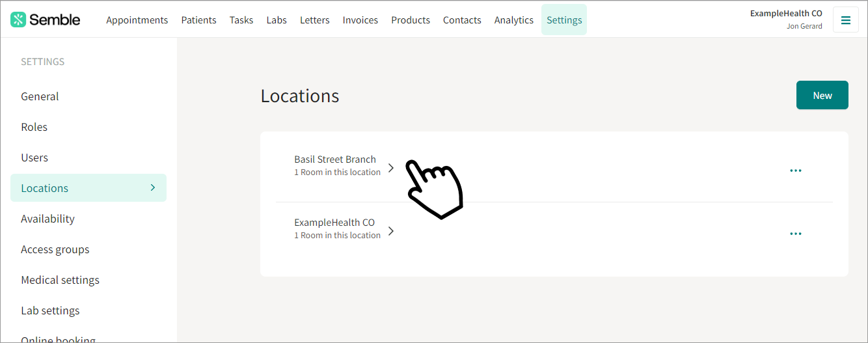This screenshot has width=868, height=343.
Task: Click room count under Basil Street Branch
Action: (x=337, y=172)
